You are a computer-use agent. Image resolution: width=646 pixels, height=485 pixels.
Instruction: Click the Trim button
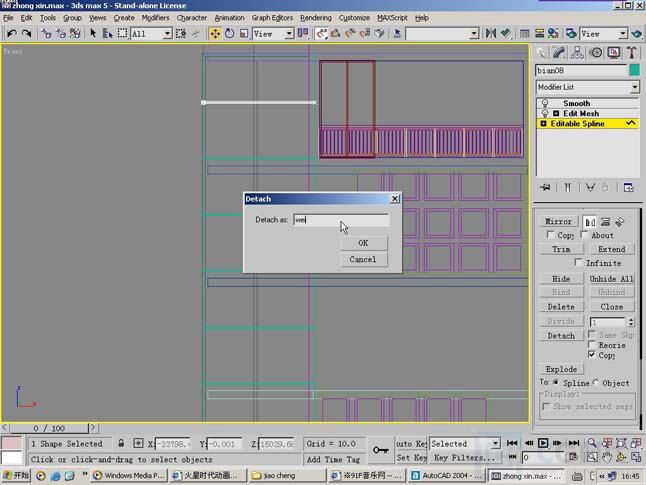561,249
